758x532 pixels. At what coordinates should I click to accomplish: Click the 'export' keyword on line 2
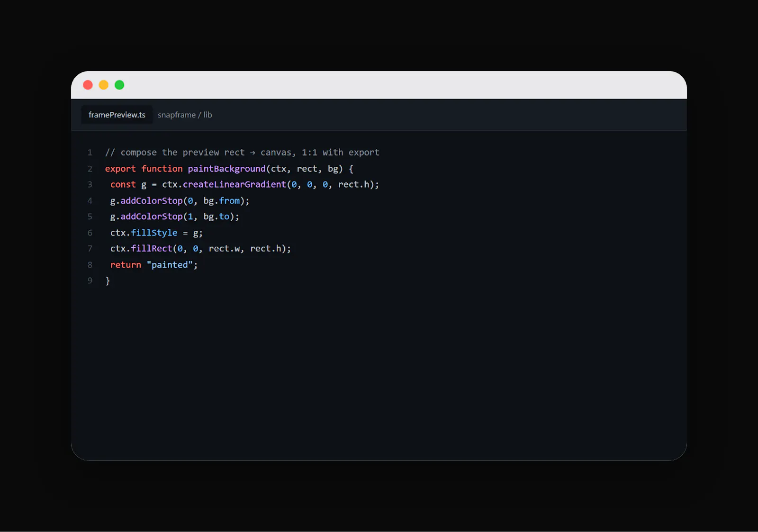tap(120, 169)
